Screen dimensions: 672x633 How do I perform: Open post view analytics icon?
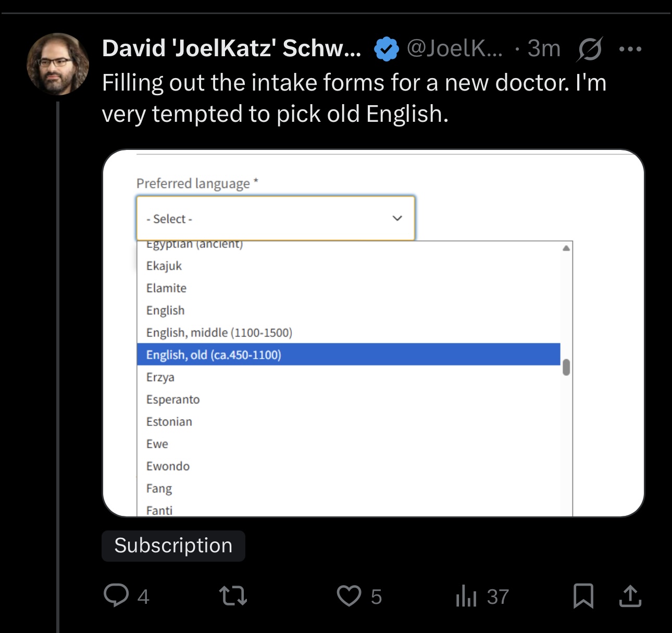click(x=466, y=596)
